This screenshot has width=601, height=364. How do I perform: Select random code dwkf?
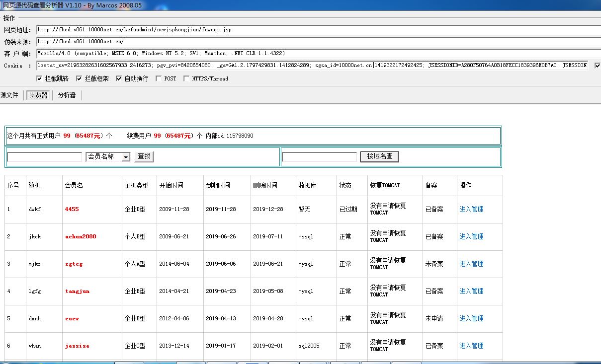[x=35, y=209]
